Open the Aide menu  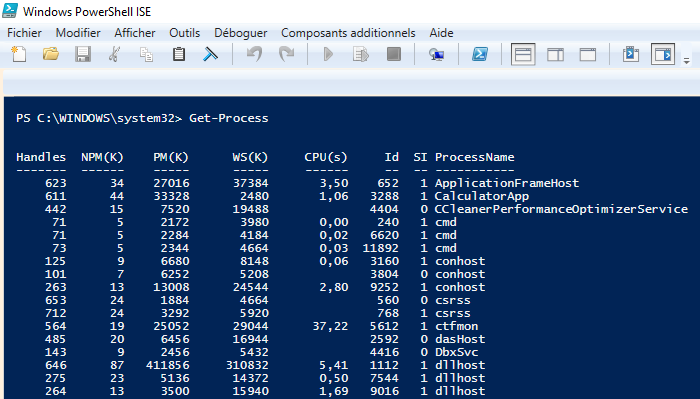pos(442,33)
